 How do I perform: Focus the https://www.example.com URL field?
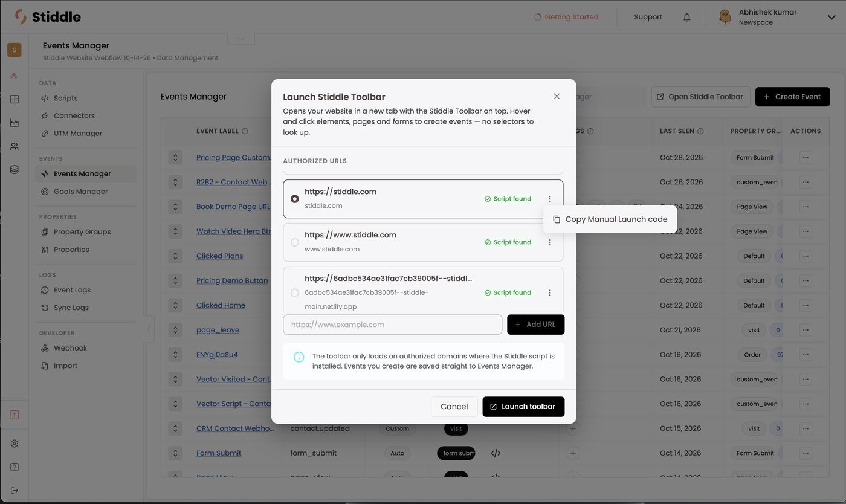pos(393,325)
